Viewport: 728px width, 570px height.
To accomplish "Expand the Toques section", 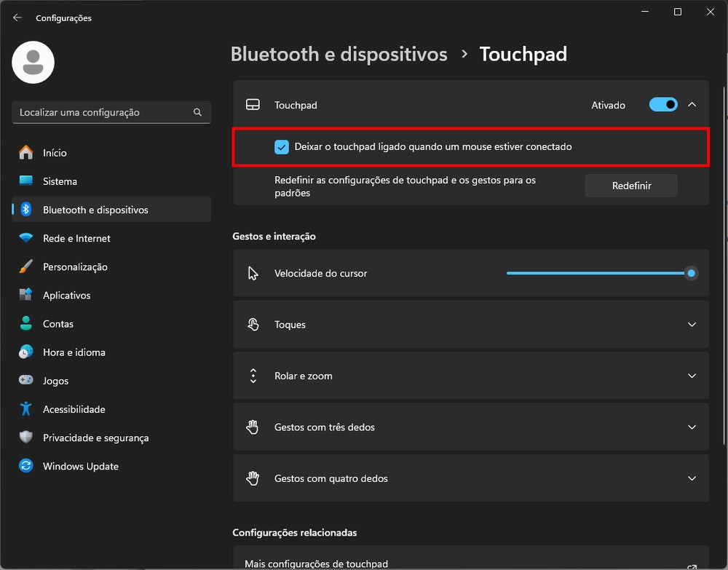I will click(x=692, y=325).
